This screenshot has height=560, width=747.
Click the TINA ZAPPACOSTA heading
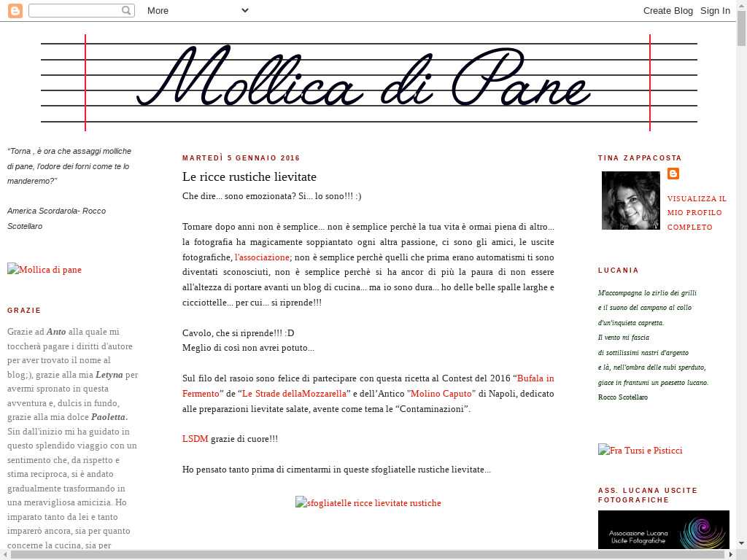click(x=640, y=158)
